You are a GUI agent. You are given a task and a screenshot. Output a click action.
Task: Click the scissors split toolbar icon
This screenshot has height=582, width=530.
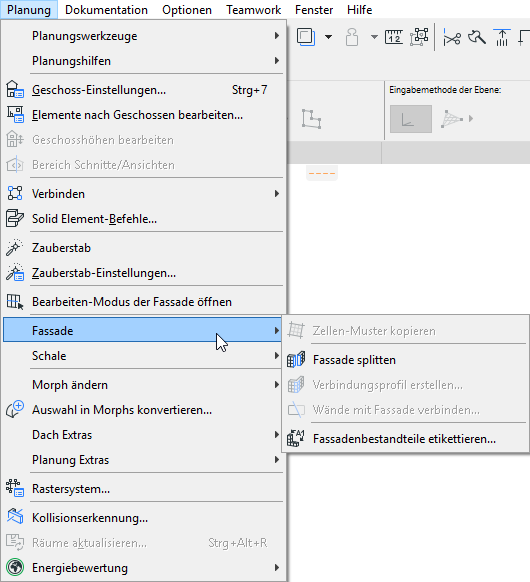tap(452, 37)
